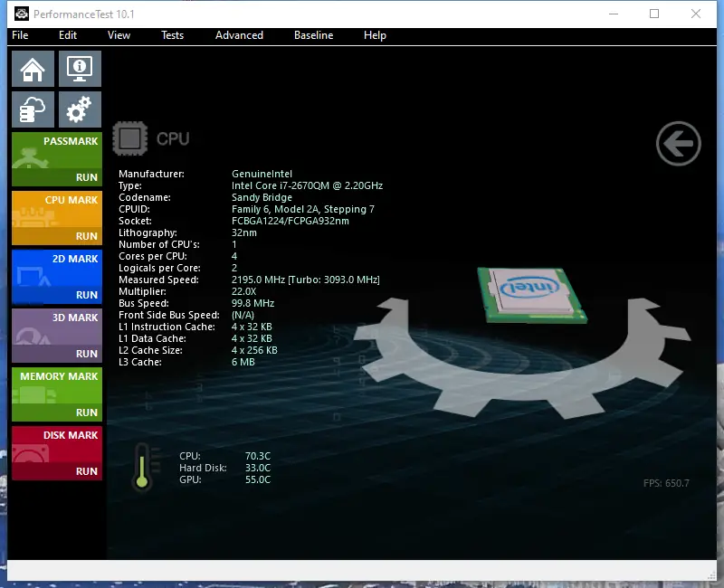This screenshot has height=588, width=724.
Task: Open the System Information monitor icon
Action: coord(80,69)
